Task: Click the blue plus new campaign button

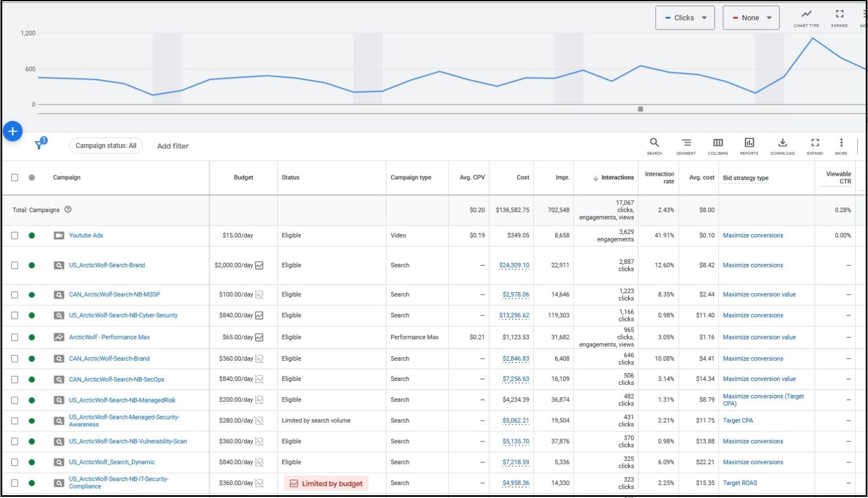Action: point(12,131)
